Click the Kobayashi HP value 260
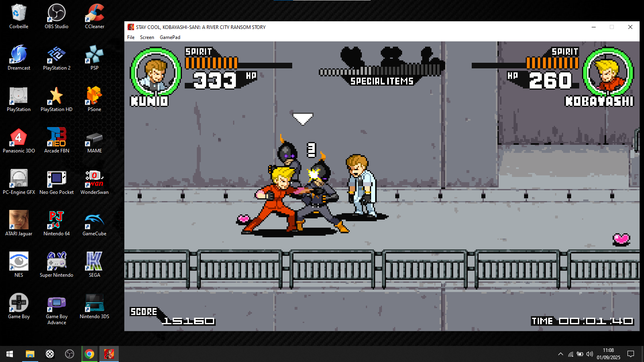644x362 pixels. pos(550,80)
